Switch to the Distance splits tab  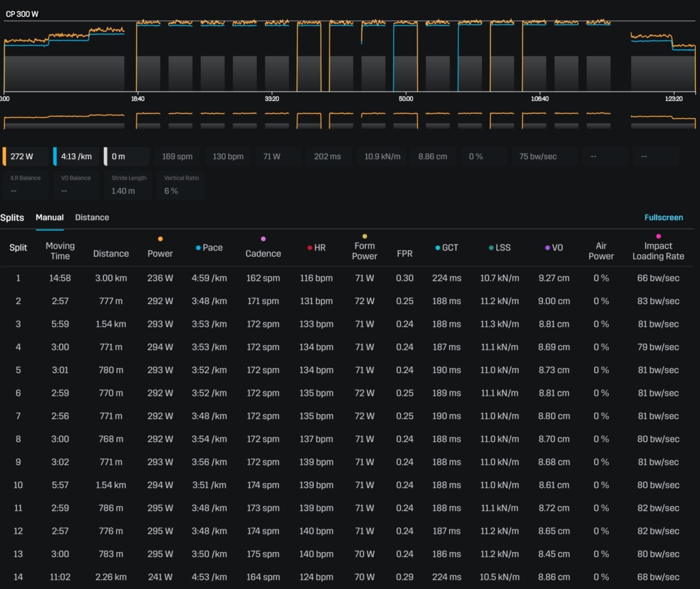point(92,217)
